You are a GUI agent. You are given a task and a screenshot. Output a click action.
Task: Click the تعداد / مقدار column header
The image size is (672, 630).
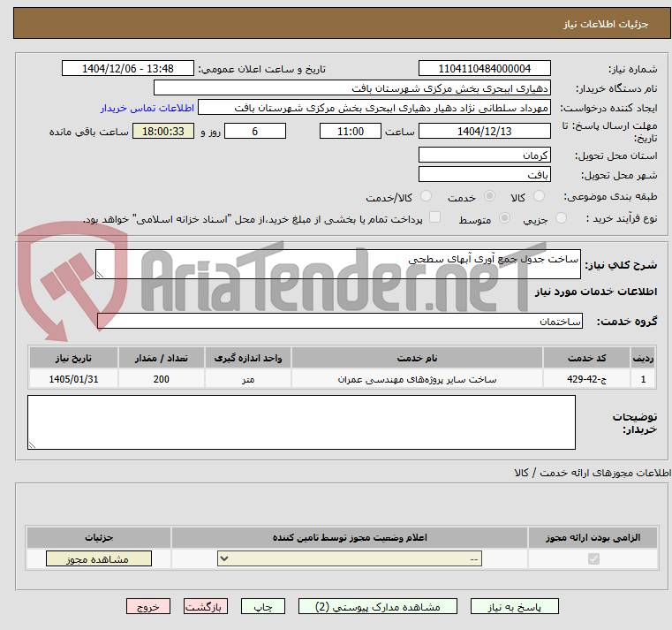tap(161, 358)
